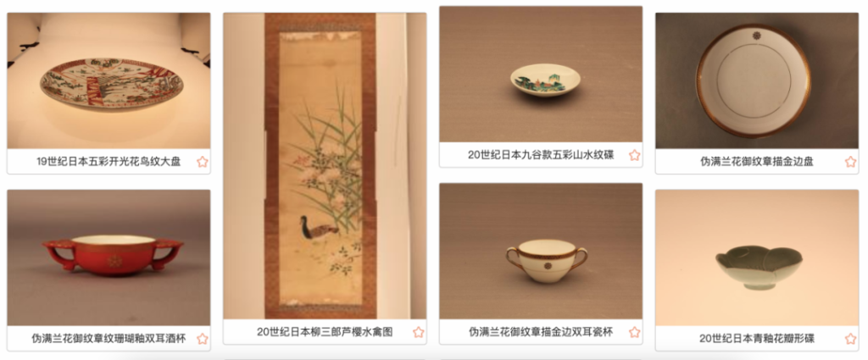The width and height of the screenshot is (868, 360).
Task: Open the gold-rimmed white plate image
Action: tap(757, 80)
